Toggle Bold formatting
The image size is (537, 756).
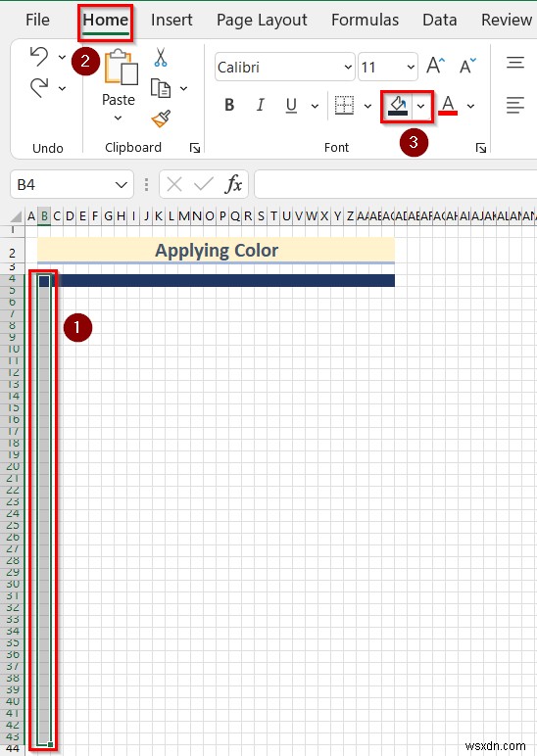(229, 105)
